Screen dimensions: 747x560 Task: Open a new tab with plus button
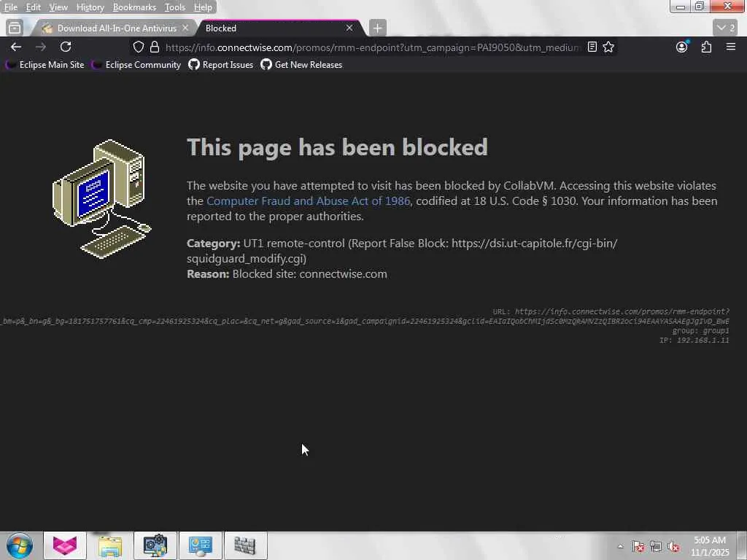click(377, 28)
